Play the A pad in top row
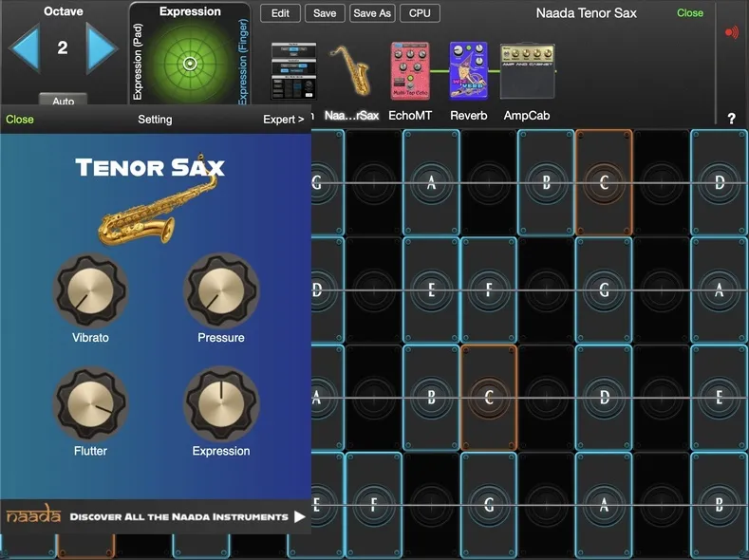Image resolution: width=749 pixels, height=560 pixels. [431, 182]
